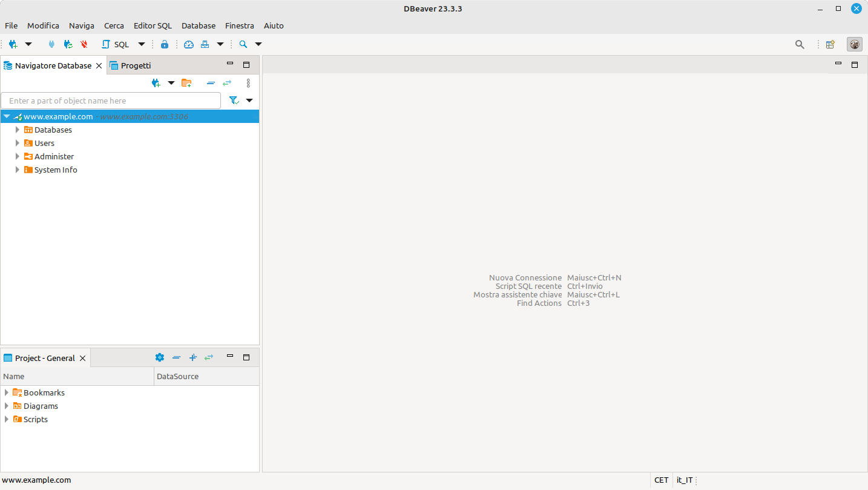The height and width of the screenshot is (490, 868).
Task: Open dropdown arrow next to New Connection toolbar icon
Action: point(28,44)
